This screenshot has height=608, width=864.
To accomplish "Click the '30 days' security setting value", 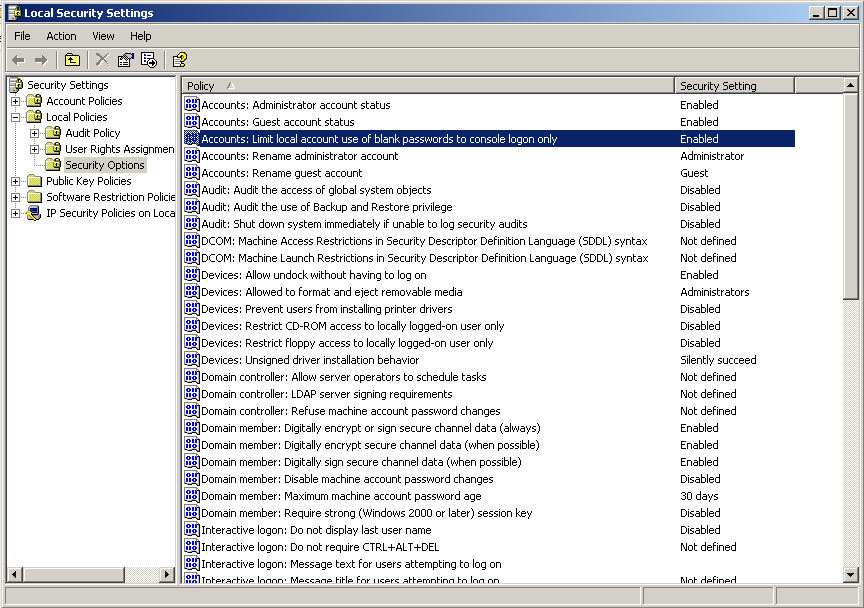I will coord(699,496).
